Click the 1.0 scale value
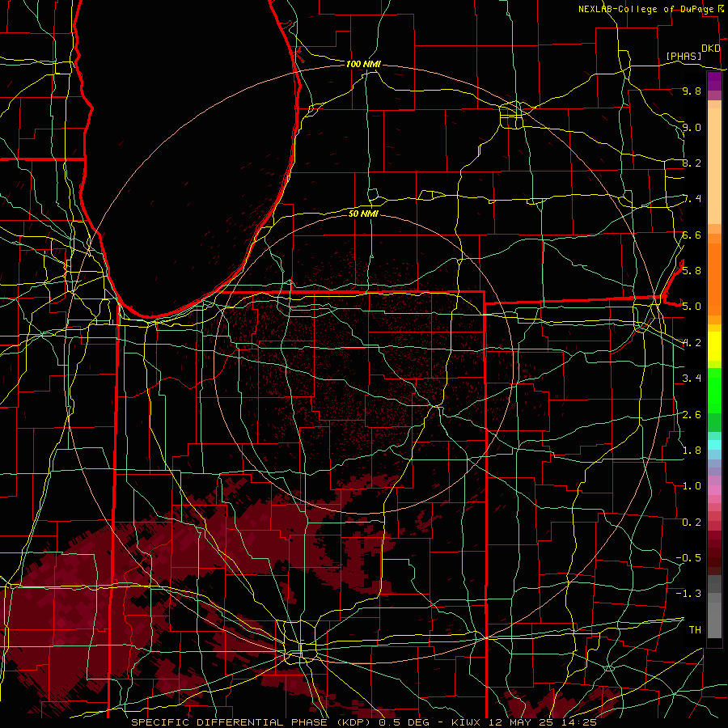 pos(692,486)
